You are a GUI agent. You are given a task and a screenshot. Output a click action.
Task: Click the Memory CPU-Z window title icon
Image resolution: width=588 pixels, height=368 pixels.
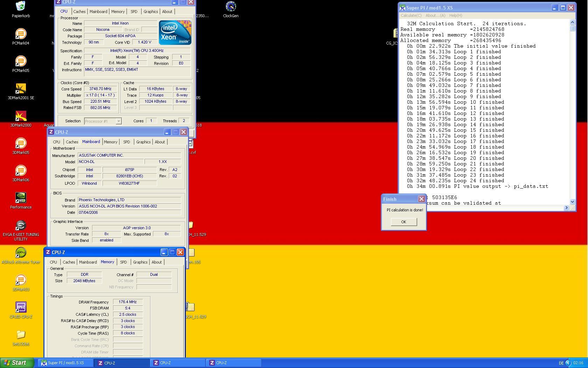tap(48, 252)
